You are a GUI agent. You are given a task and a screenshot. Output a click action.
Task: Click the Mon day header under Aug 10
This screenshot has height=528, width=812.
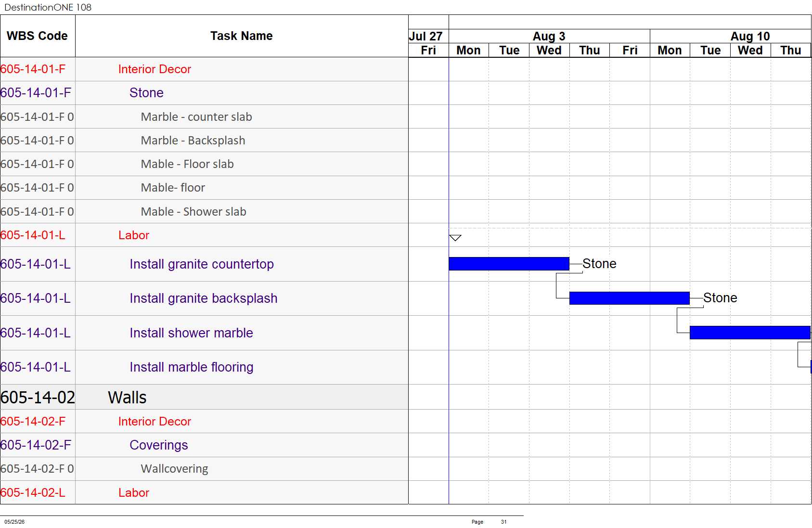click(670, 50)
